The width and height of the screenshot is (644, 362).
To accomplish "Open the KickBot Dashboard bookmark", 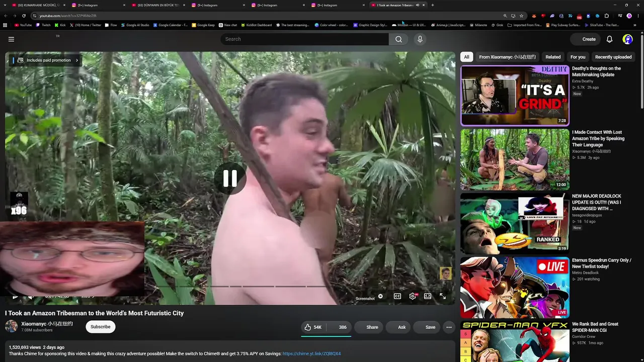I will pos(256,25).
